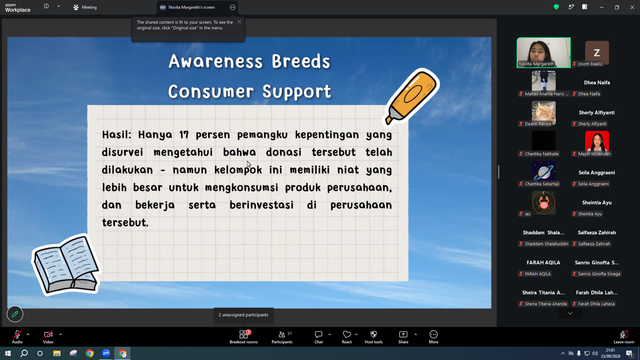The height and width of the screenshot is (360, 640).
Task: Expand the arrow beside meeting info
Action: coord(58,6)
